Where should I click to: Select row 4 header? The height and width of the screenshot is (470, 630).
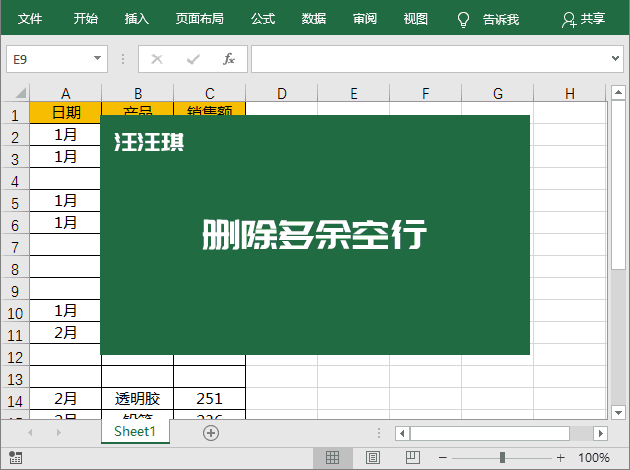pos(15,181)
